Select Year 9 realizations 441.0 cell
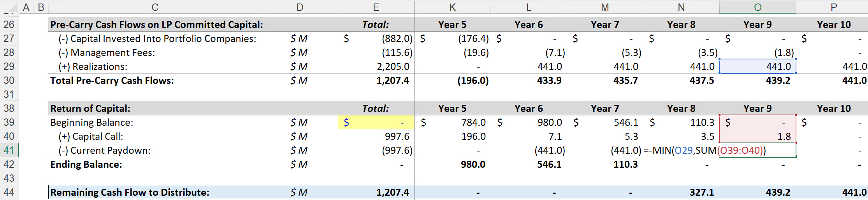Viewport: 868px width, 200px height. (x=757, y=66)
